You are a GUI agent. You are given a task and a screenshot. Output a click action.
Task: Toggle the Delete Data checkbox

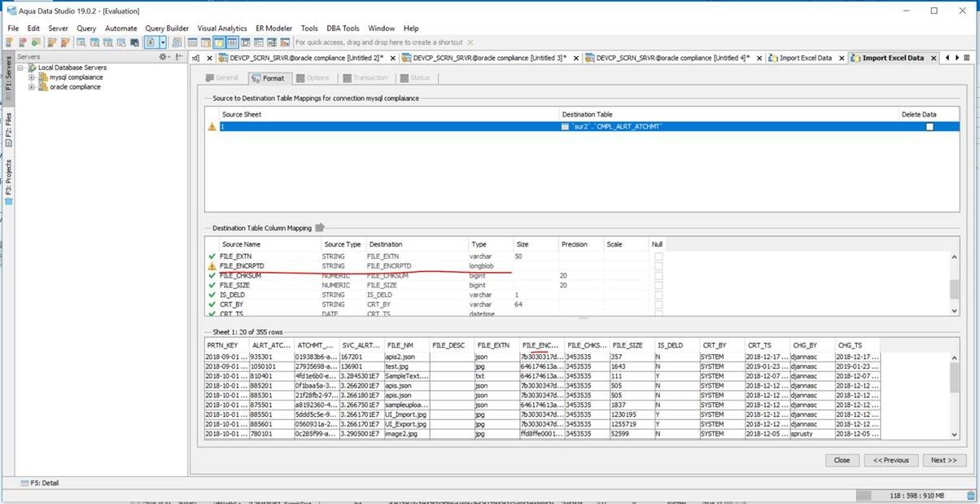click(930, 127)
